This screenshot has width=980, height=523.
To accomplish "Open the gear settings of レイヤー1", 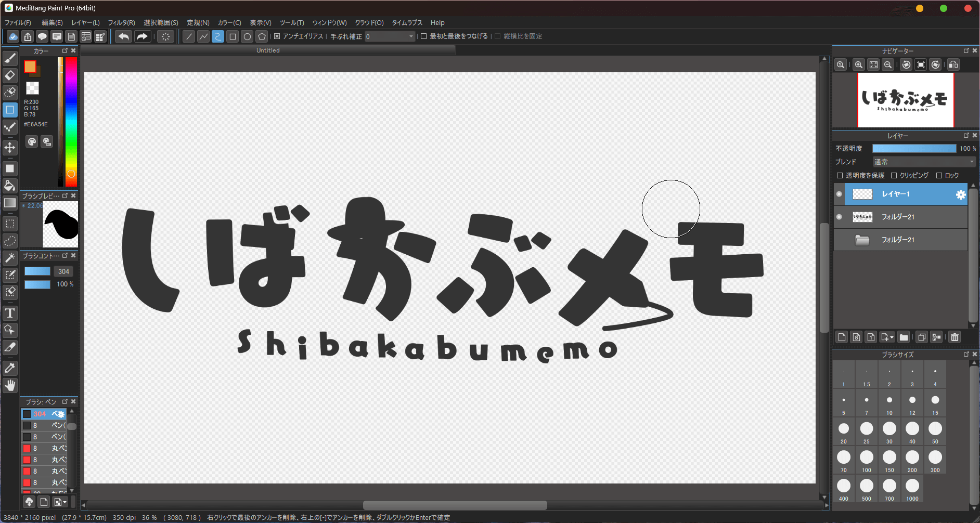I will (x=961, y=194).
